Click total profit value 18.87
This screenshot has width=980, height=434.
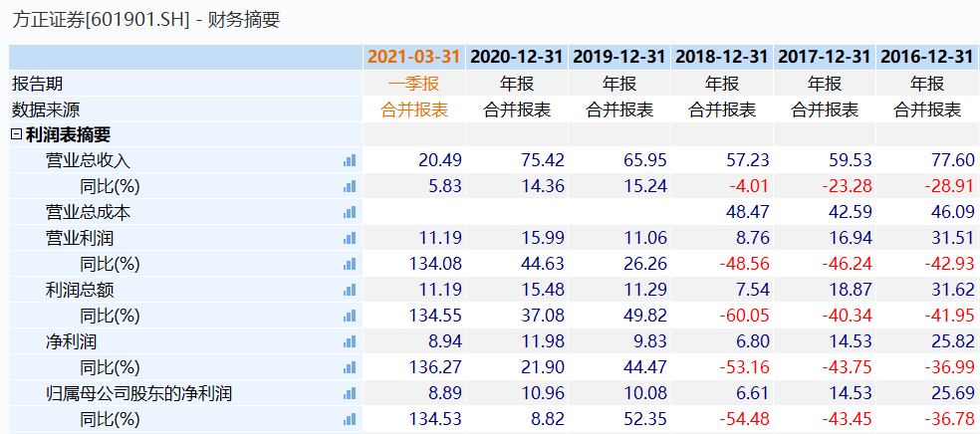coord(850,290)
